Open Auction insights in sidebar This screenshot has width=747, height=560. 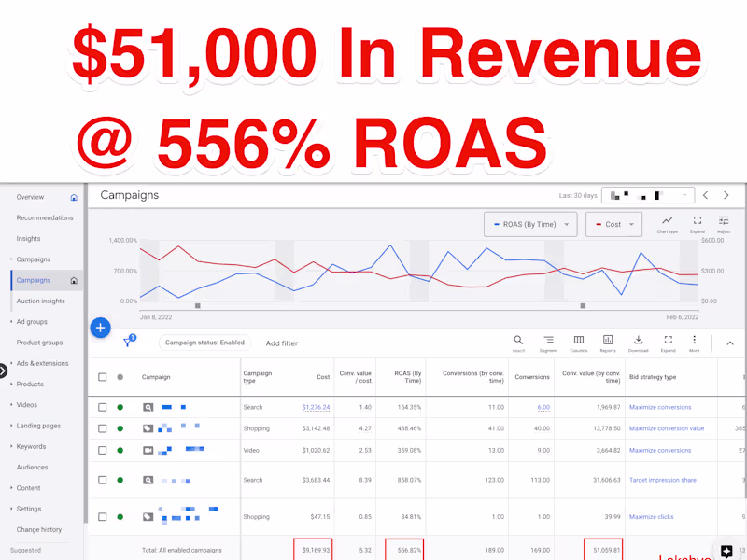click(x=40, y=301)
